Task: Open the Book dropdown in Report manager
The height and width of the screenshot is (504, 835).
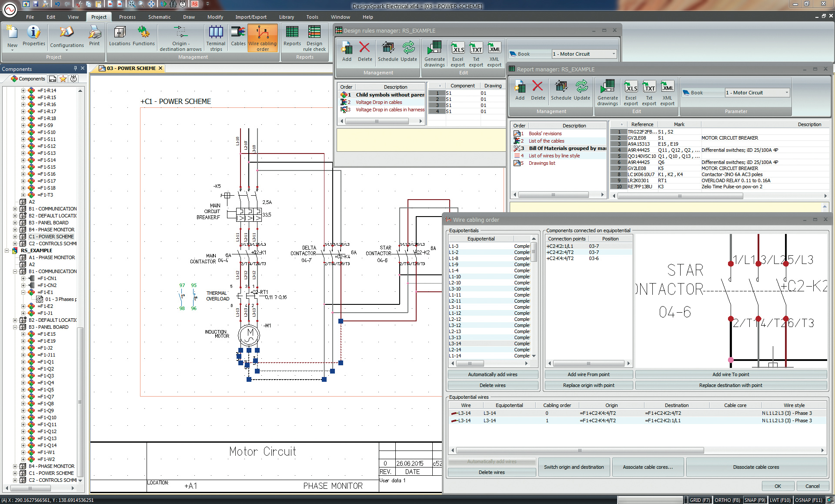Action: pos(786,93)
